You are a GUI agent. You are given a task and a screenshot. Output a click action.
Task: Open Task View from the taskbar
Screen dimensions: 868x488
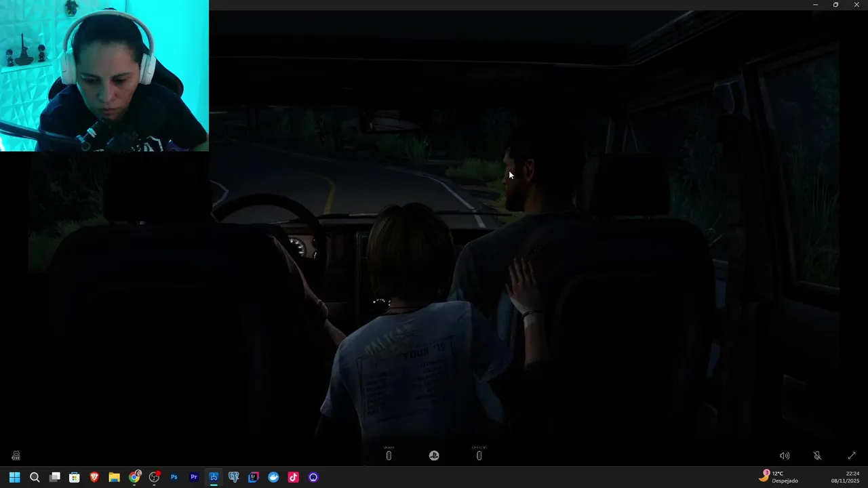click(x=55, y=477)
